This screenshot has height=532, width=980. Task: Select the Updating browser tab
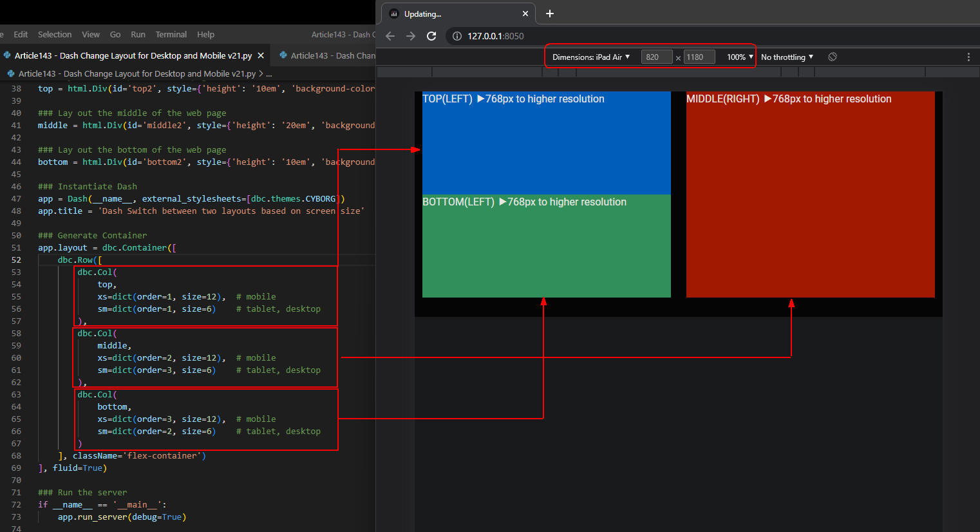click(457, 14)
